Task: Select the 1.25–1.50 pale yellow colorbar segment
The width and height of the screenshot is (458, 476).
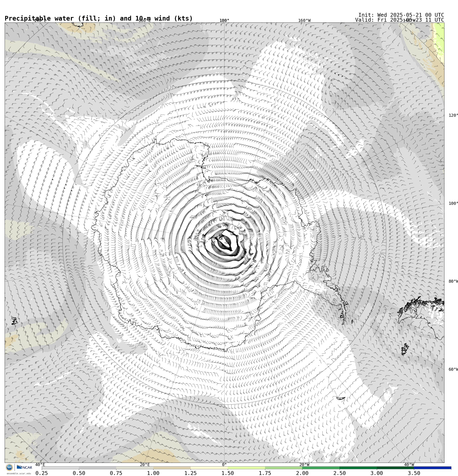Action: 209,468
